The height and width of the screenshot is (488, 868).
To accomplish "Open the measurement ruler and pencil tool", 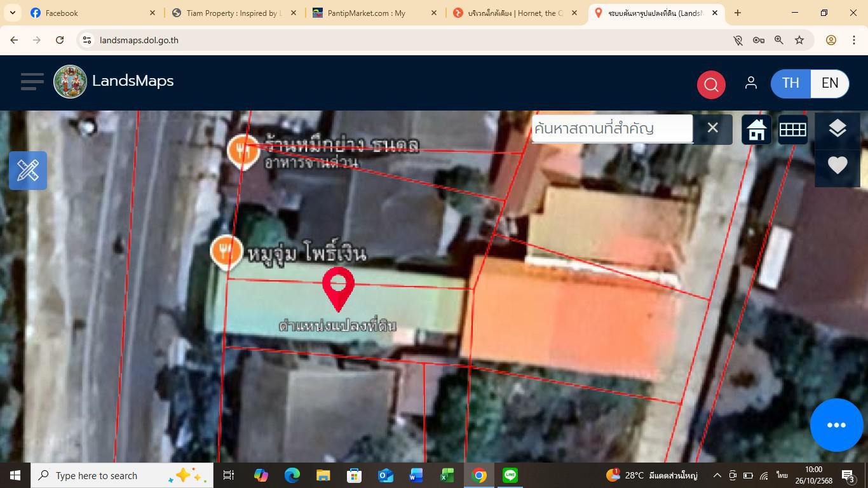I will point(28,170).
